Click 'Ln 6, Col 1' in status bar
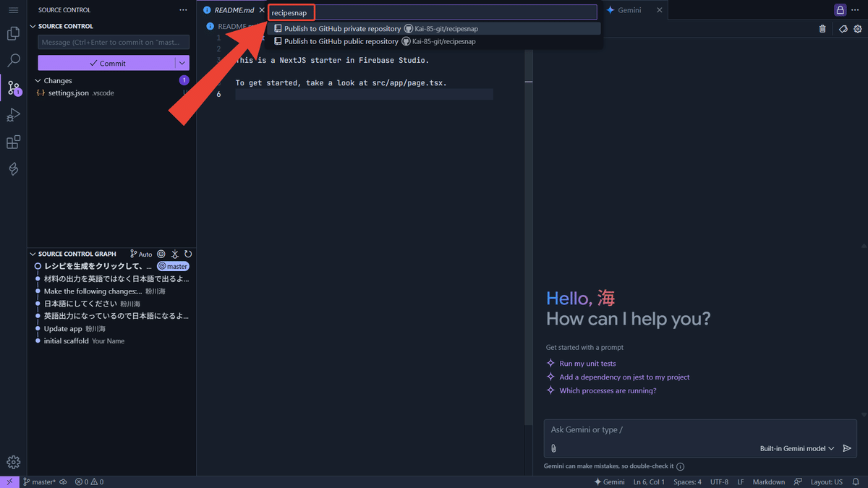 (x=649, y=481)
